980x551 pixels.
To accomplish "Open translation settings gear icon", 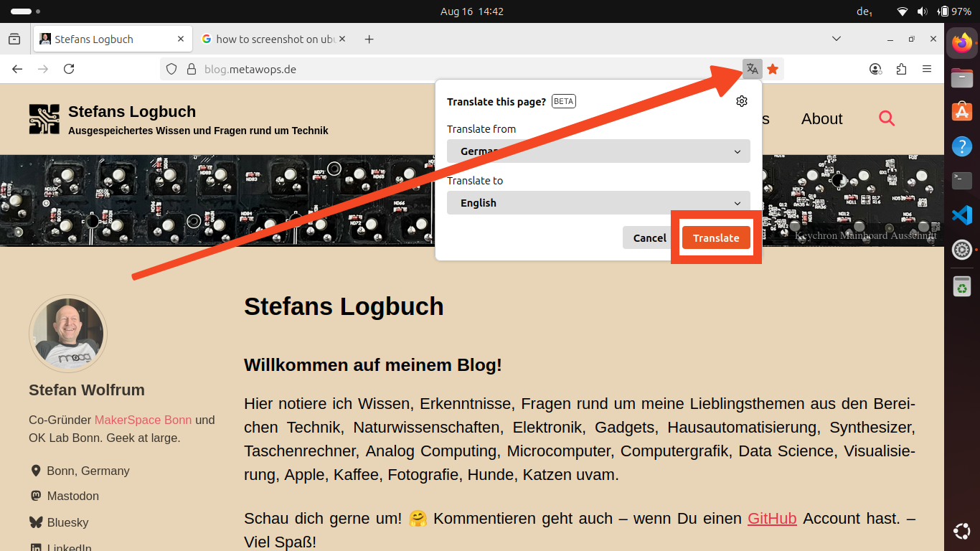I will coord(742,101).
